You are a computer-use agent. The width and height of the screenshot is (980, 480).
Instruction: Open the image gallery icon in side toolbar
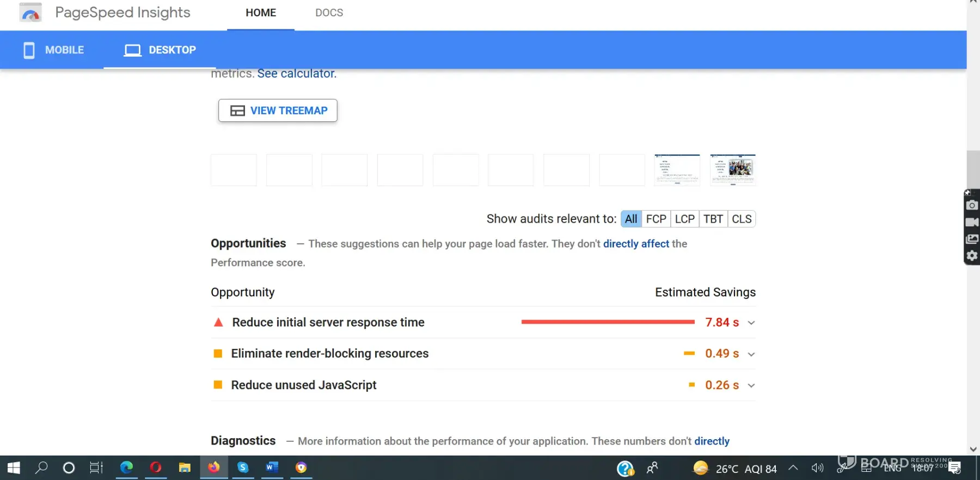pyautogui.click(x=972, y=239)
